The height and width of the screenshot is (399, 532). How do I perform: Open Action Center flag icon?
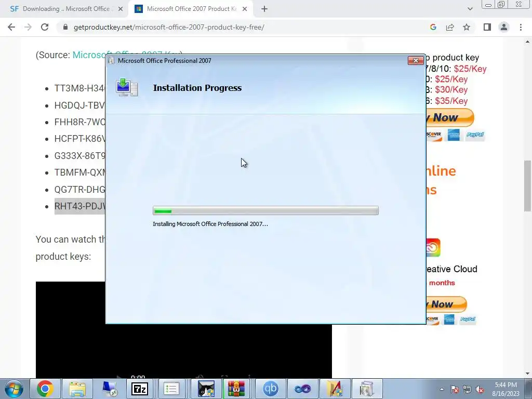point(455,389)
